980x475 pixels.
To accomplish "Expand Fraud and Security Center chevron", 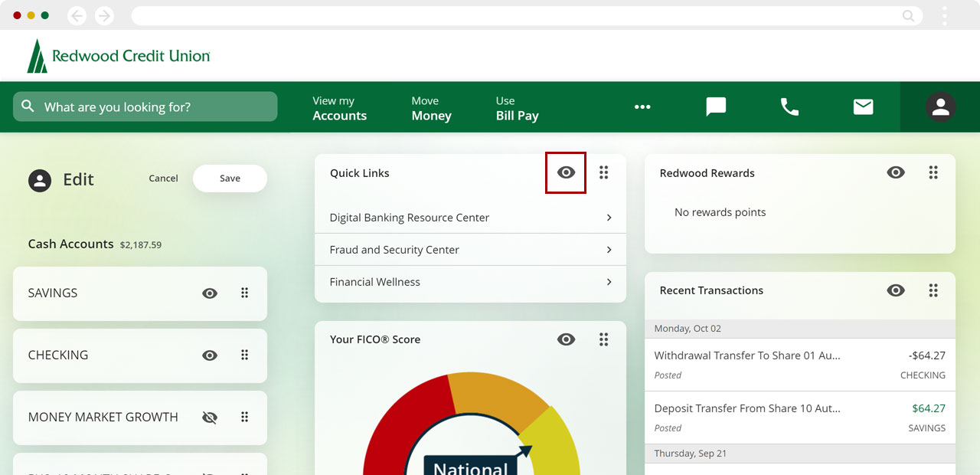I will point(609,250).
